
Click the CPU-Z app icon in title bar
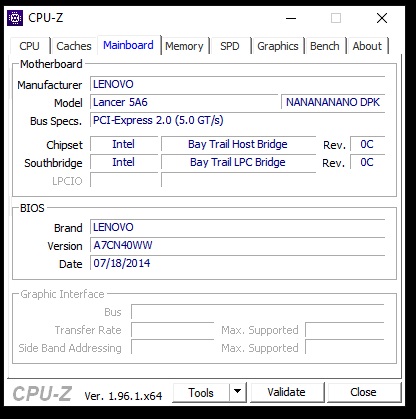pos(15,18)
